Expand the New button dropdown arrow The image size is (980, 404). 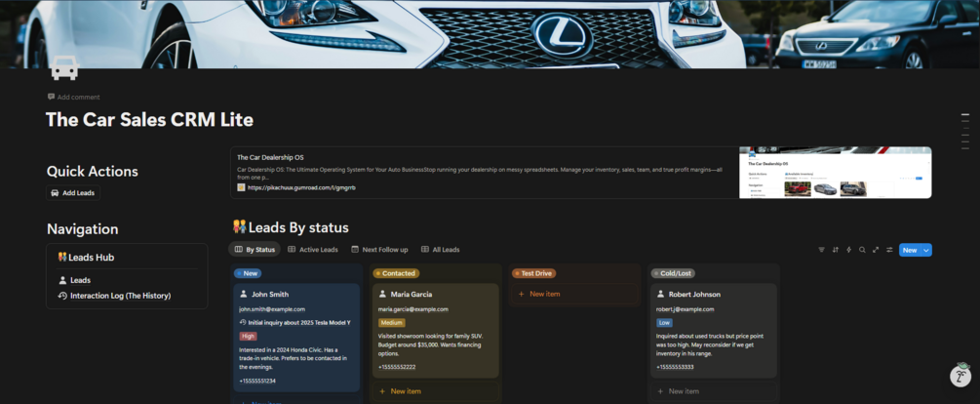click(x=926, y=250)
